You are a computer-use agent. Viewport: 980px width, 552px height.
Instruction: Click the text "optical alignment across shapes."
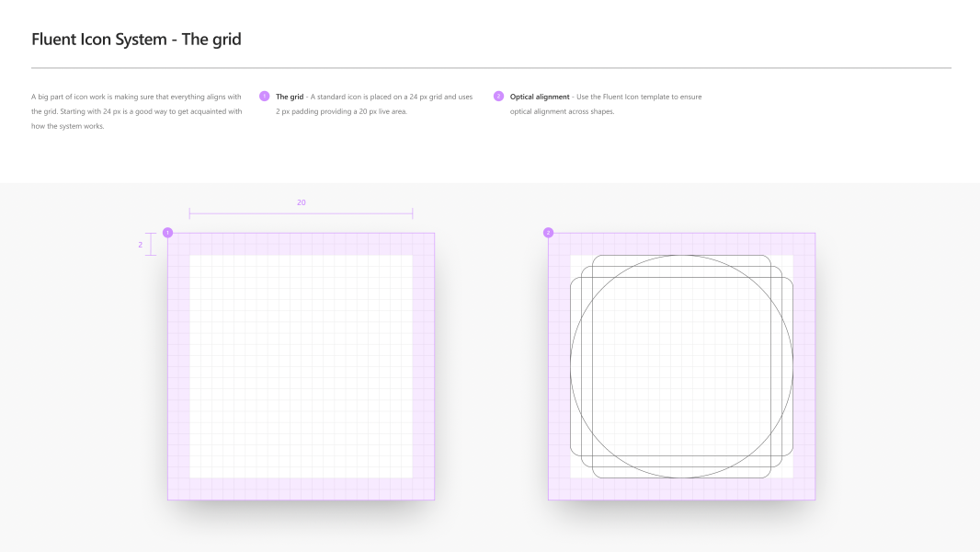point(562,111)
